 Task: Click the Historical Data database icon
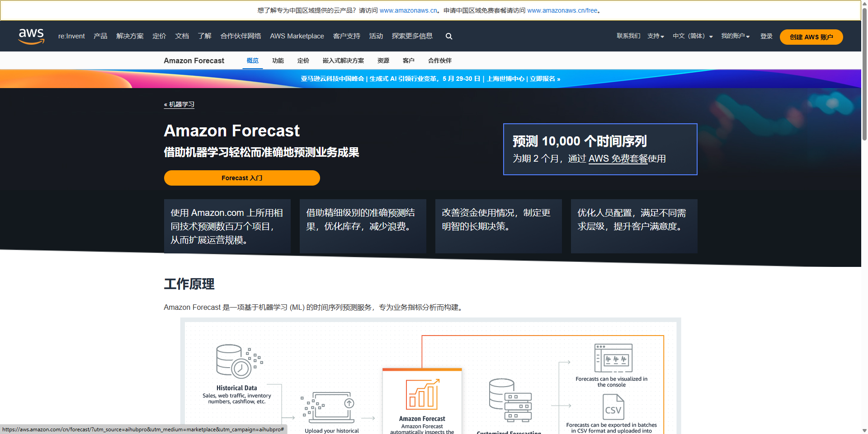(239, 361)
